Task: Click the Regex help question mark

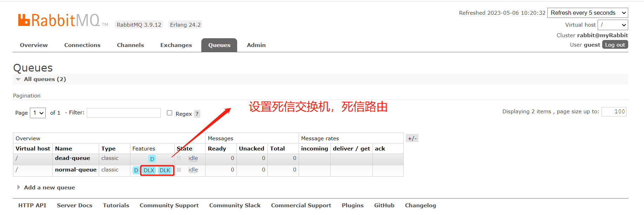Action: pyautogui.click(x=197, y=114)
